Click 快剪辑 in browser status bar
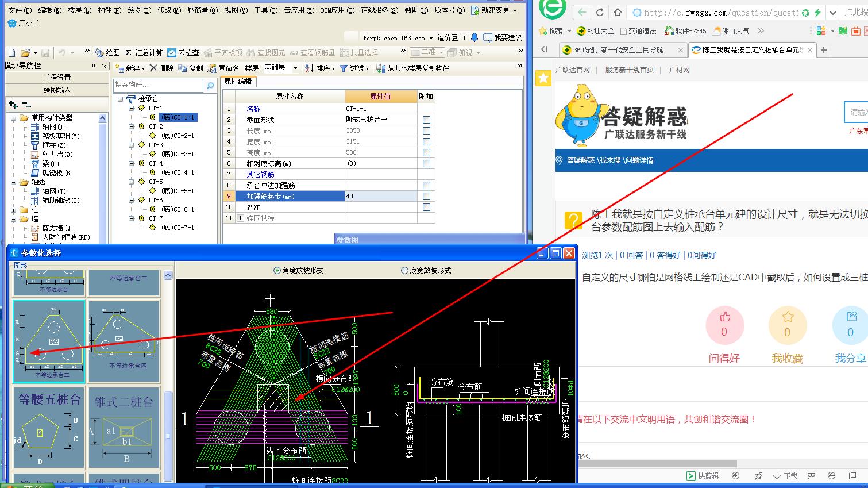The image size is (868, 488). coord(703,475)
